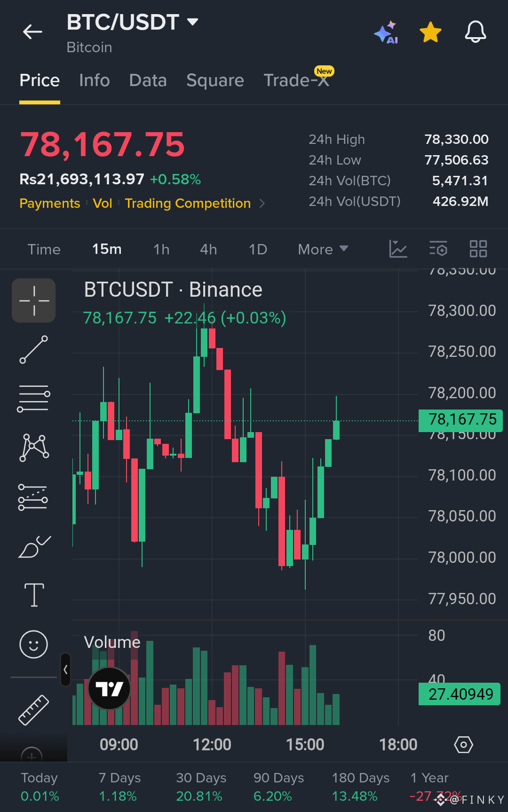The height and width of the screenshot is (812, 508).
Task: Select the brush drawing tool
Action: coord(34,546)
